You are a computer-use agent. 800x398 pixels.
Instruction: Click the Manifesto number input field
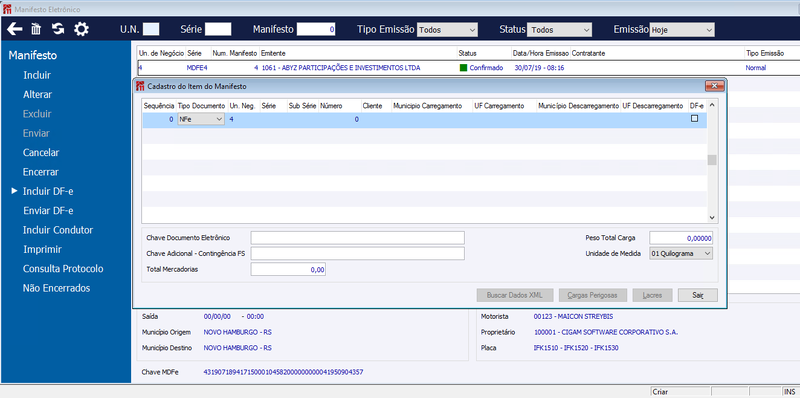[316, 29]
